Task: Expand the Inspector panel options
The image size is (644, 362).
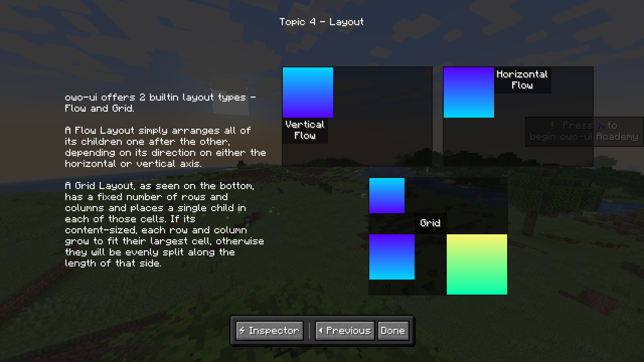Action: [269, 330]
